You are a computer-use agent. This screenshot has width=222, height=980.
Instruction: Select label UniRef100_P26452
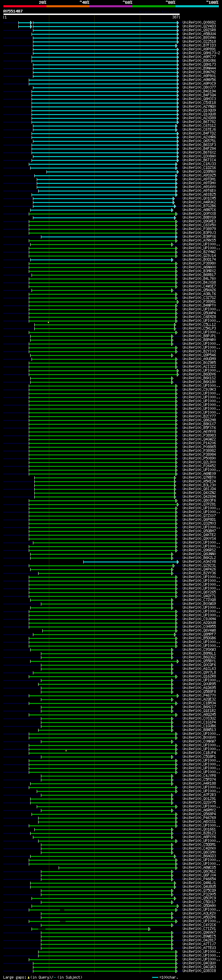(199, 466)
